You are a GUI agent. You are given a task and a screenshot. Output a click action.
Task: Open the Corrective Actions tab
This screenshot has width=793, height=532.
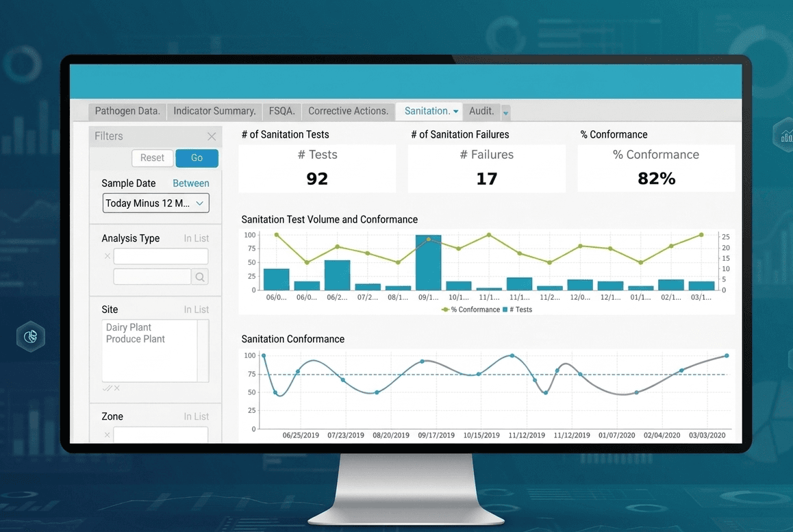tap(348, 111)
